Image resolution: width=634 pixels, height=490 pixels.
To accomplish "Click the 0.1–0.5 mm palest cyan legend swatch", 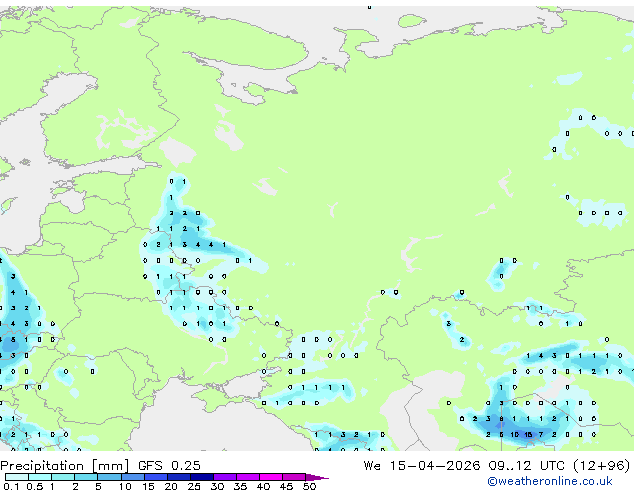I will click(17, 477).
